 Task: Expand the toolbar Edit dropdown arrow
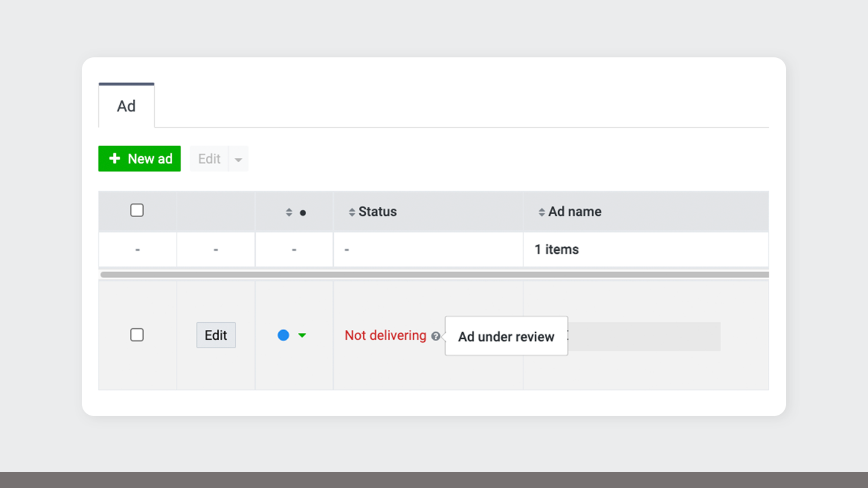coord(238,159)
